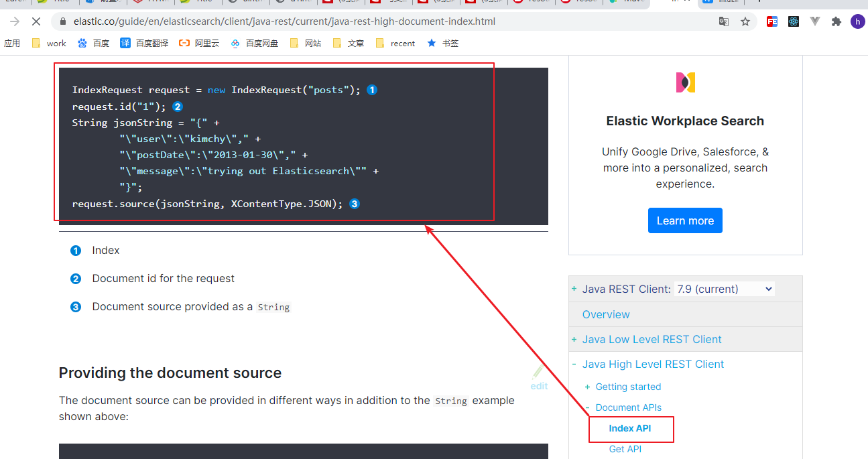Open the 'work' bookmark folder
Screen dimensions: 868x459
coord(49,43)
